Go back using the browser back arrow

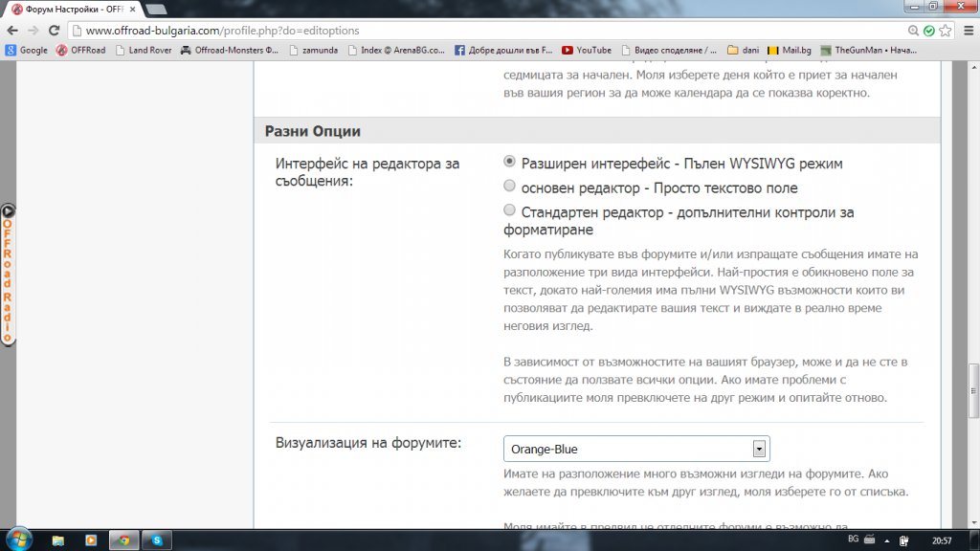12,30
